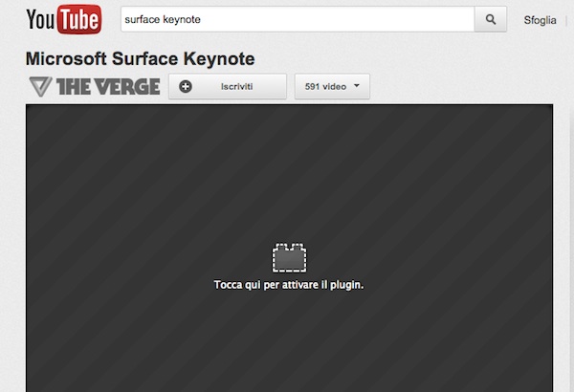Open the YouTube logo home link

64,19
